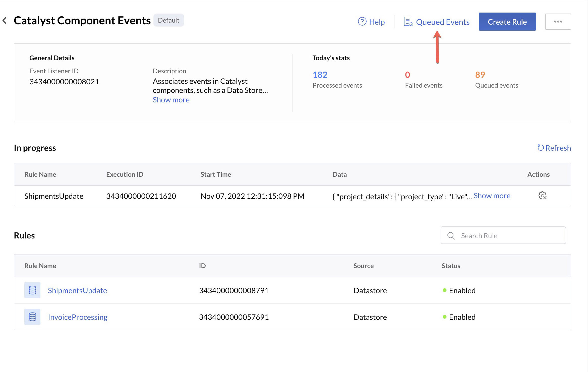Click the magnifier icon in Search Rule
The image size is (588, 372).
[x=451, y=235]
